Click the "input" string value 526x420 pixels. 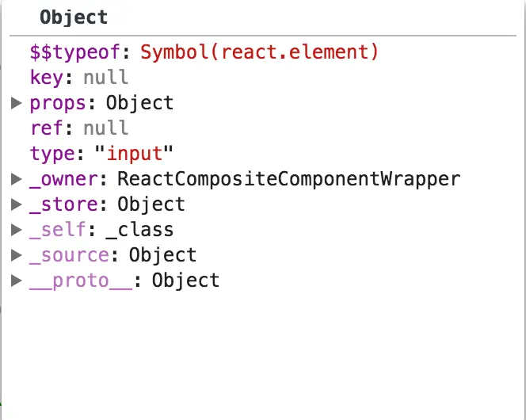tap(134, 155)
